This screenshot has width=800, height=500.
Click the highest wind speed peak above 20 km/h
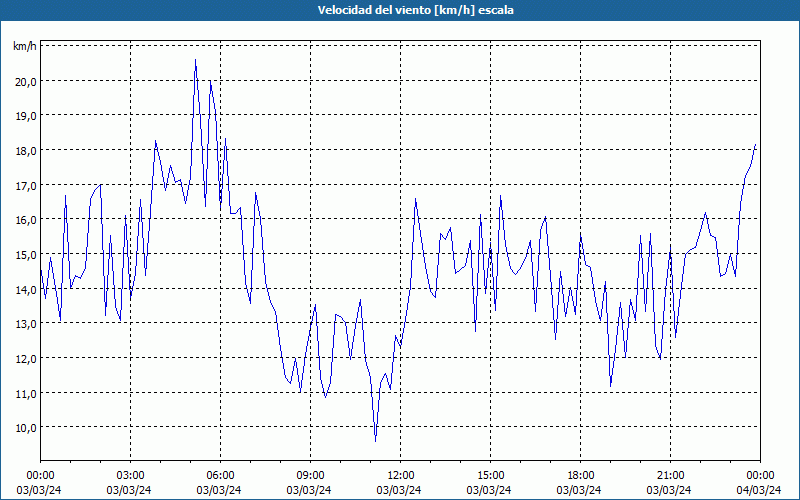tap(195, 60)
